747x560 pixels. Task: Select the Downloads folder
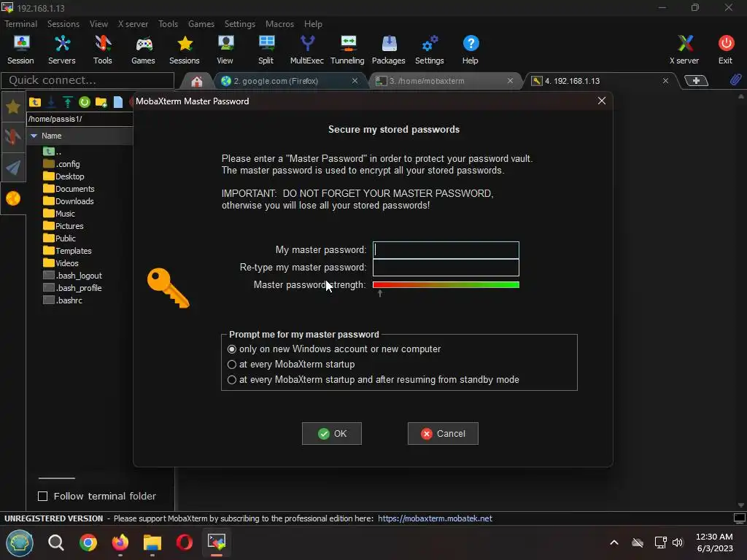tap(69, 201)
